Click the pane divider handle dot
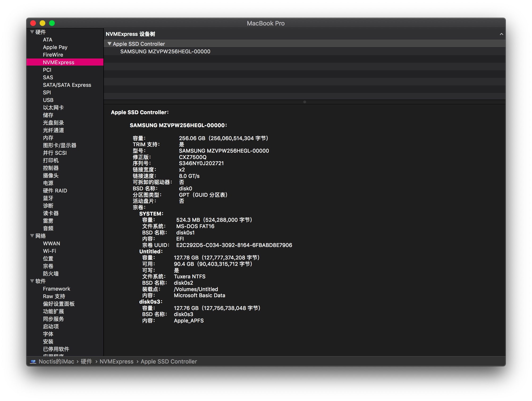 click(304, 102)
